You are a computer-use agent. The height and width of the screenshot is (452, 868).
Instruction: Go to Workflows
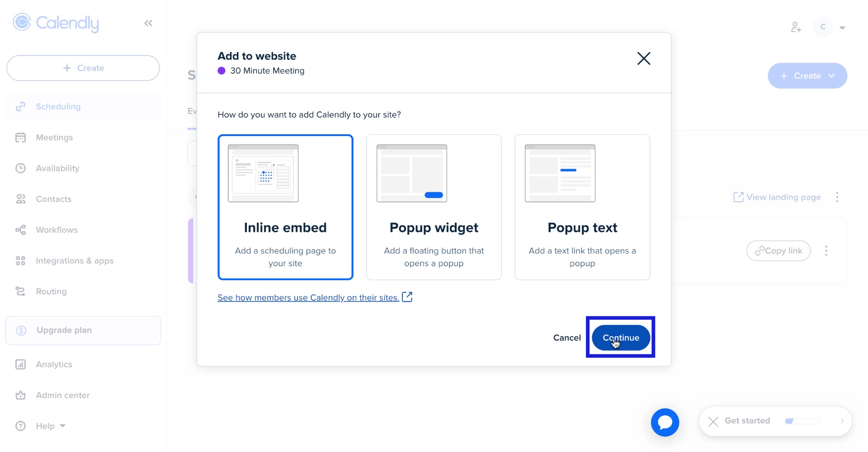coord(57,230)
